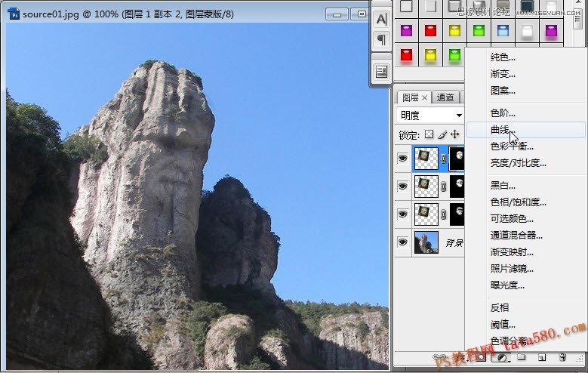Choose 色相/饱和度... from the menu
The image size is (588, 373).
[x=519, y=202]
